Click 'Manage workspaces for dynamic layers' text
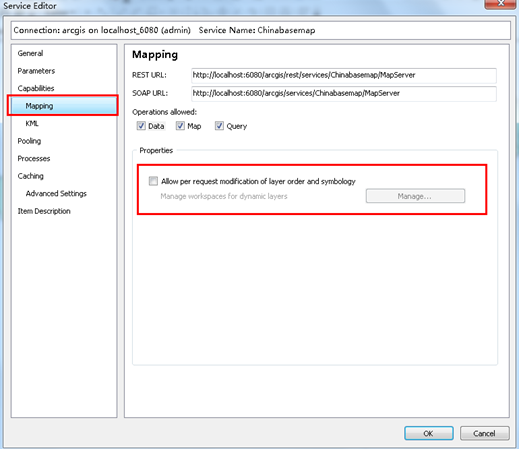This screenshot has width=519, height=449. pyautogui.click(x=224, y=196)
